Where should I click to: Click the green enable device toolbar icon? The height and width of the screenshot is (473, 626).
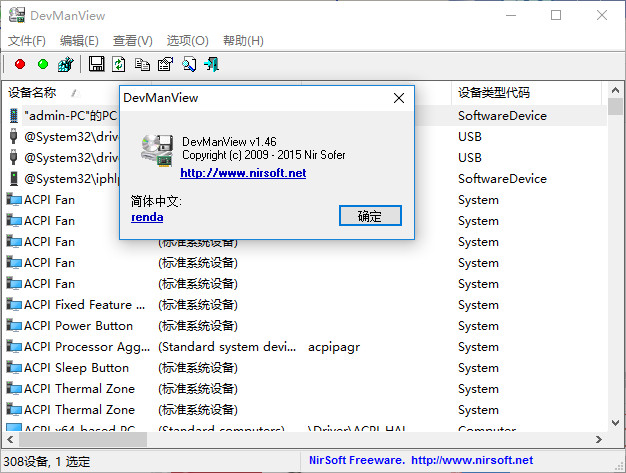[43, 64]
